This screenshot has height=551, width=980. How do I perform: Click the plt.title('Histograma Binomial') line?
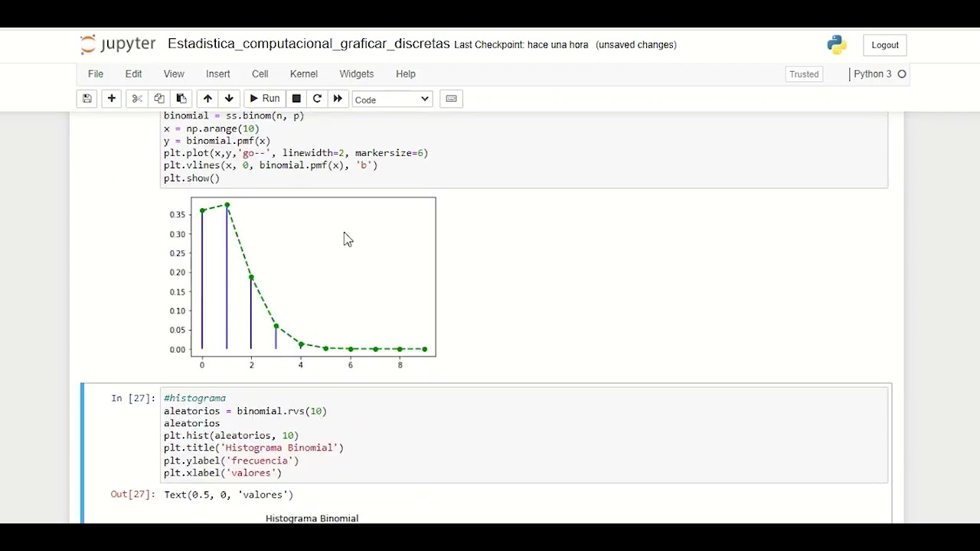coord(253,448)
